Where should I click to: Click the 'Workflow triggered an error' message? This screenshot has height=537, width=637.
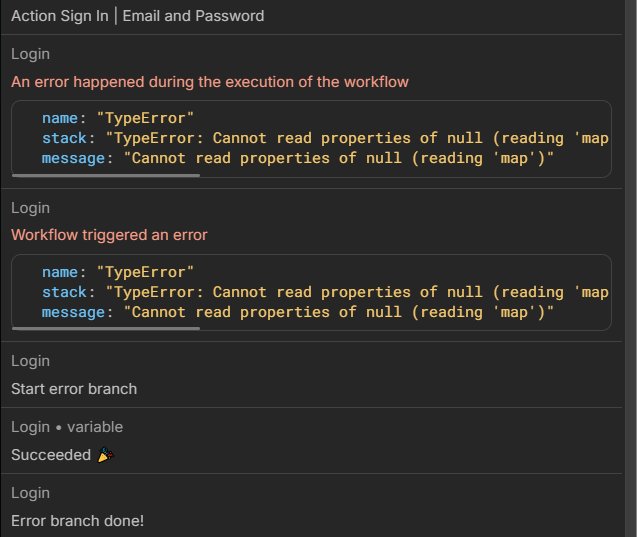point(110,236)
